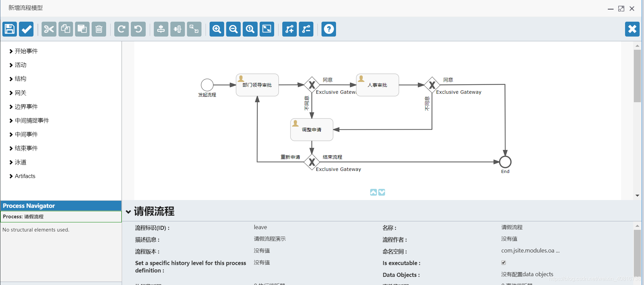The width and height of the screenshot is (644, 285).
Task: Expand the 泳道 palette group
Action: 18,162
